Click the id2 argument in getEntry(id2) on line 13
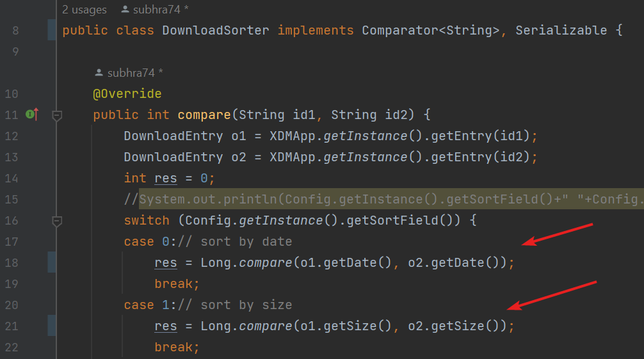644x359 pixels. pos(511,157)
